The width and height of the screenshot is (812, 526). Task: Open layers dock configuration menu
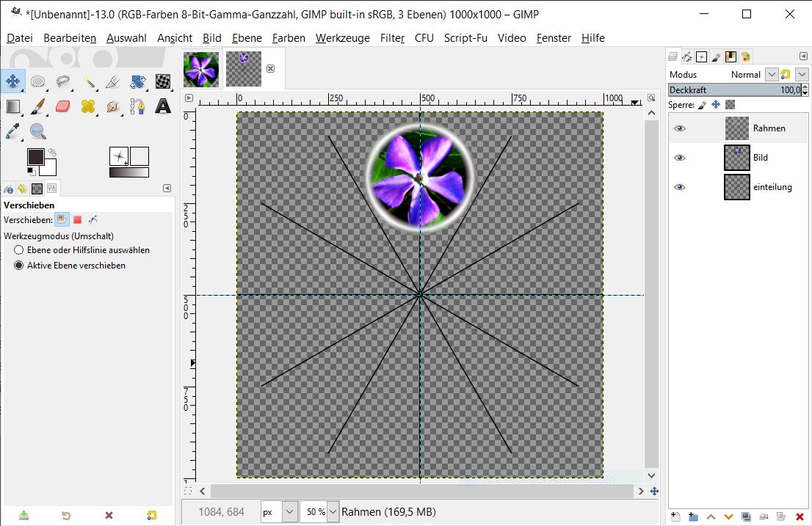click(803, 56)
